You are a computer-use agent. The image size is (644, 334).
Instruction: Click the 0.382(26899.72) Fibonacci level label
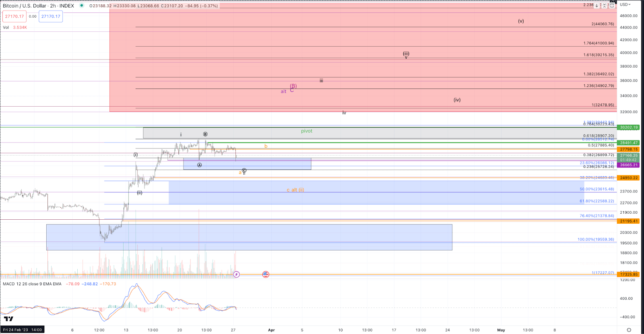coord(599,155)
